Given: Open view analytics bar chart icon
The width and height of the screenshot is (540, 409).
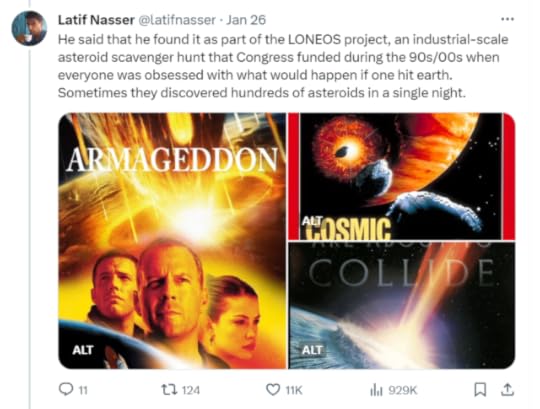Looking at the screenshot, I should click(376, 390).
